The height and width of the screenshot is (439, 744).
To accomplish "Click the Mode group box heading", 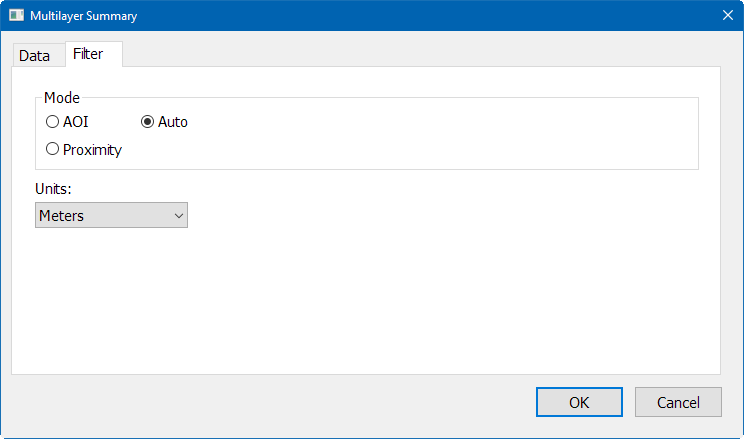I will [62, 98].
